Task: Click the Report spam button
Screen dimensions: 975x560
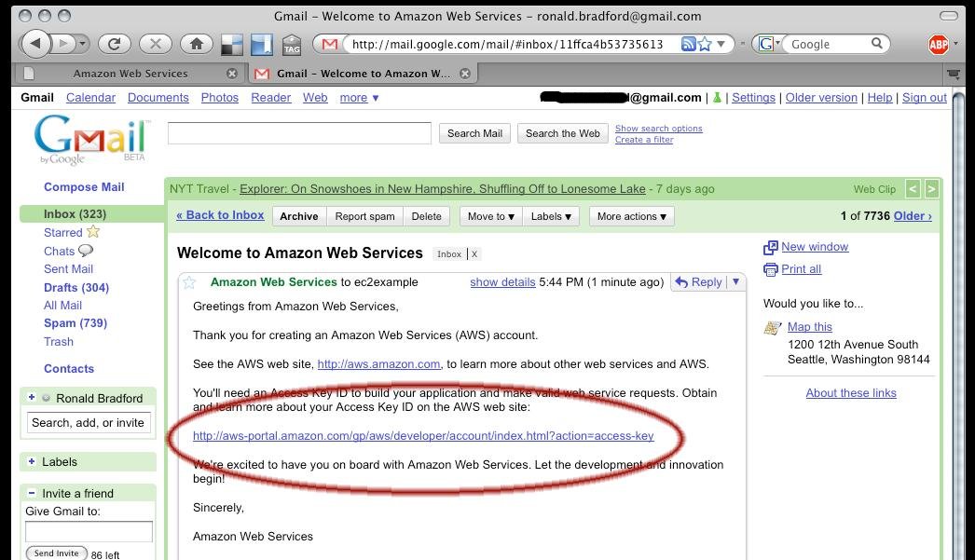Action: pos(365,216)
